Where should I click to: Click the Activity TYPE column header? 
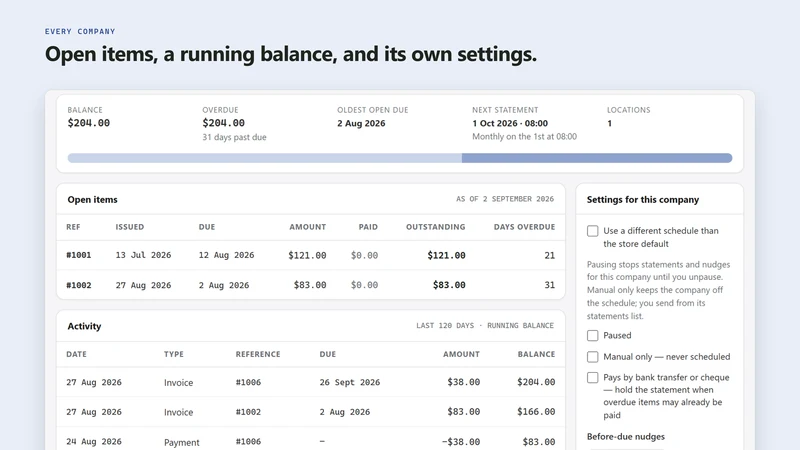point(173,354)
